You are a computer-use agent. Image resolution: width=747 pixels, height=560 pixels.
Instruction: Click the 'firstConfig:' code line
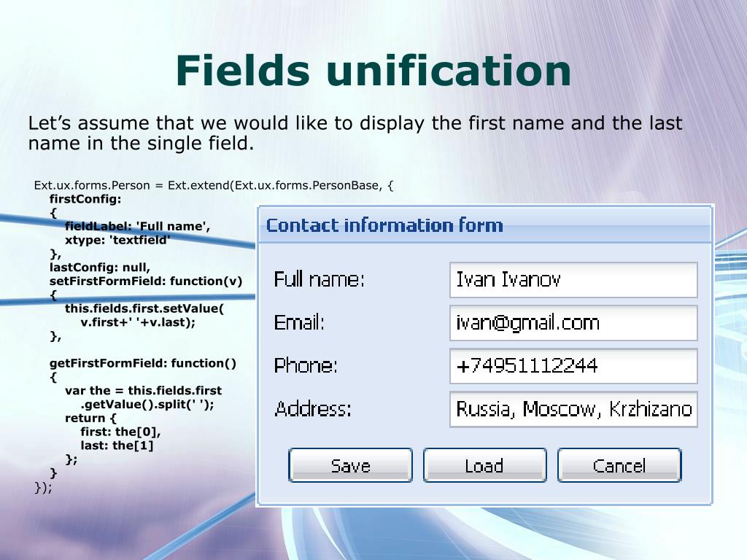pyautogui.click(x=85, y=199)
